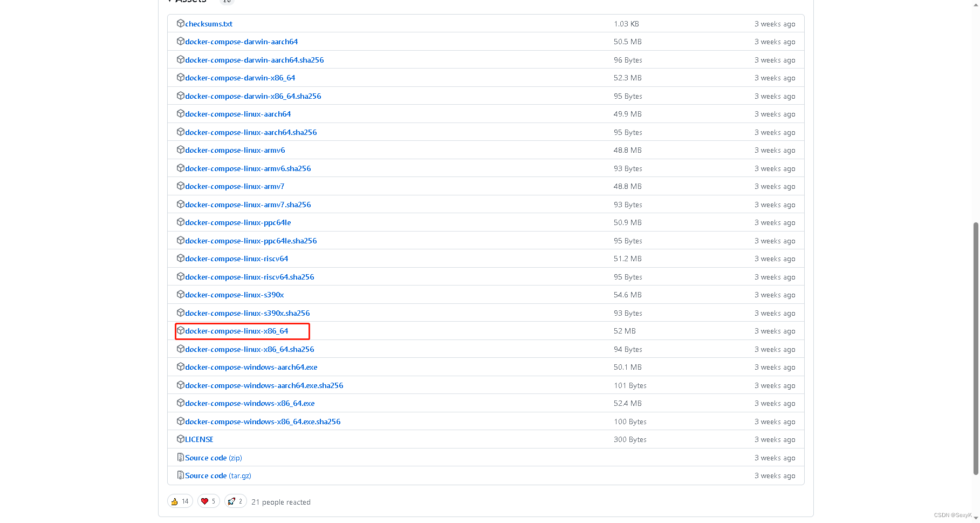
Task: Download docker-compose-darwin-aarch64 binary
Action: tap(242, 42)
